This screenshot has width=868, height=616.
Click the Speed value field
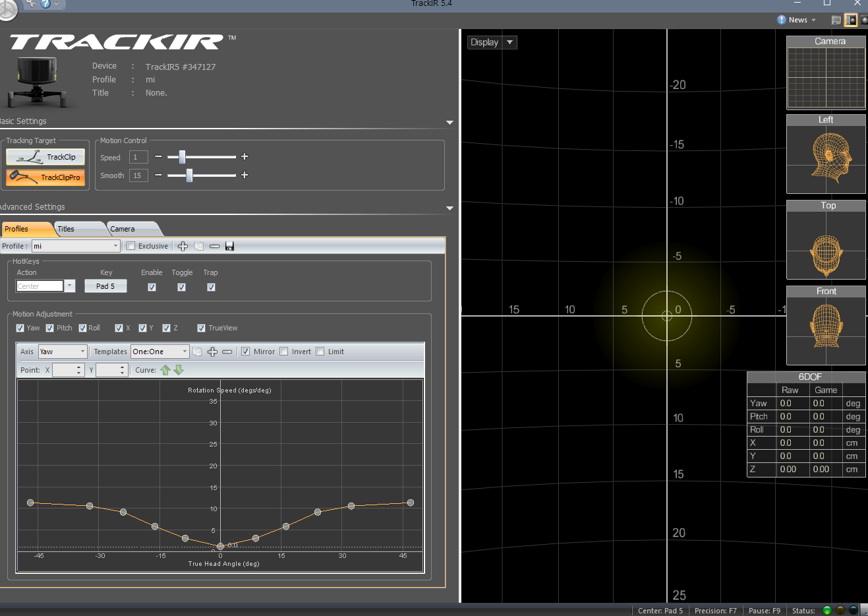click(x=138, y=157)
